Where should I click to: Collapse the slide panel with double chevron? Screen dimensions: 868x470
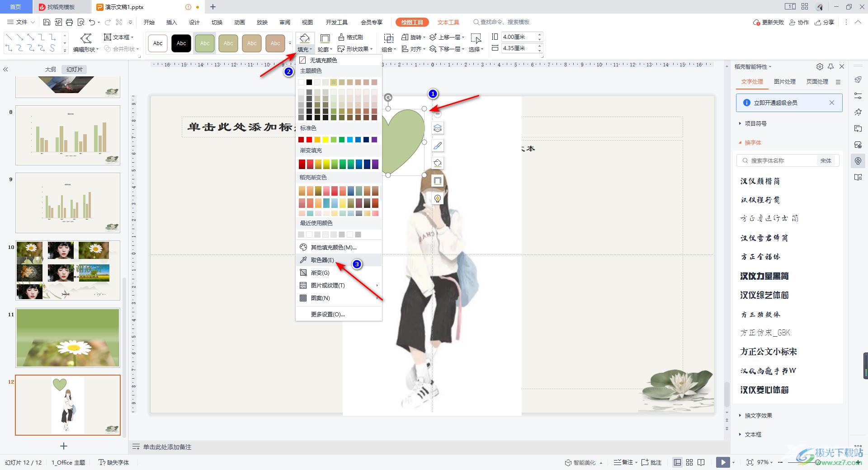[5, 69]
